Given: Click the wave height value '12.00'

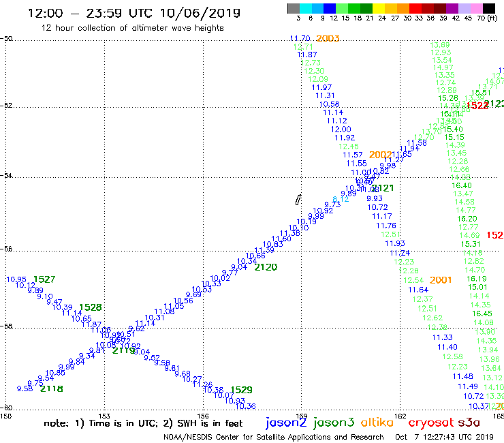Looking at the screenshot, I should click(341, 129).
